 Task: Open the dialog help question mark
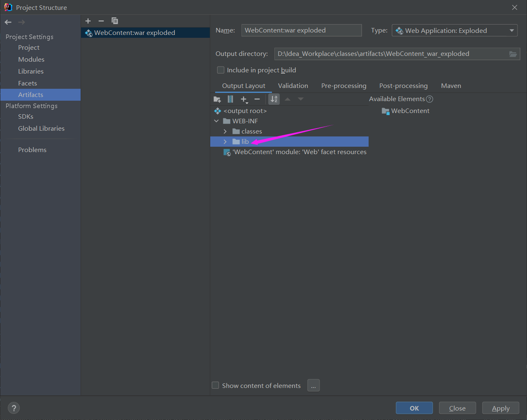(x=14, y=408)
